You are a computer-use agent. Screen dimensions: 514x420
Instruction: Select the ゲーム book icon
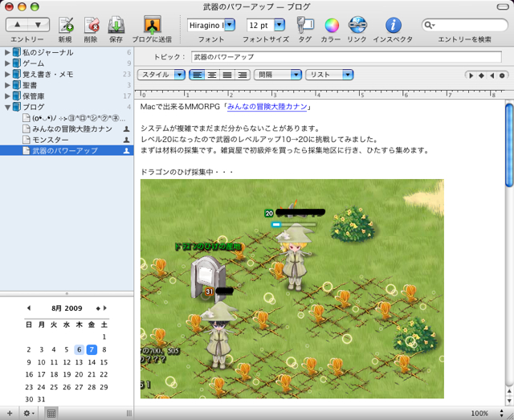click(17, 63)
